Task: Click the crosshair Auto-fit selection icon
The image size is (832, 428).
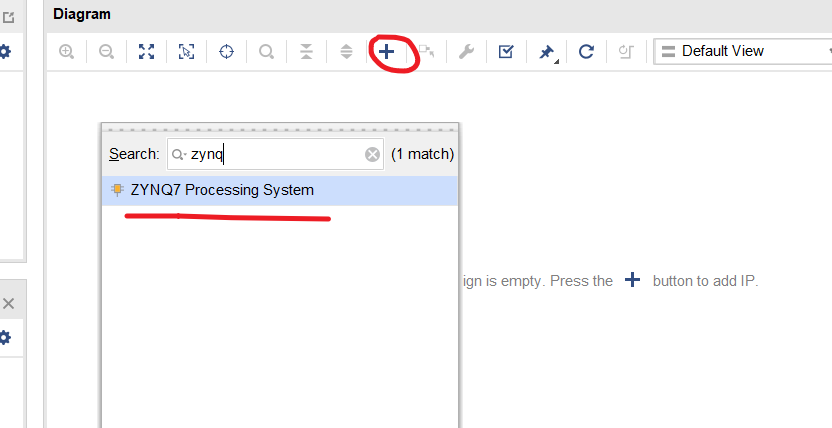Action: coord(227,51)
